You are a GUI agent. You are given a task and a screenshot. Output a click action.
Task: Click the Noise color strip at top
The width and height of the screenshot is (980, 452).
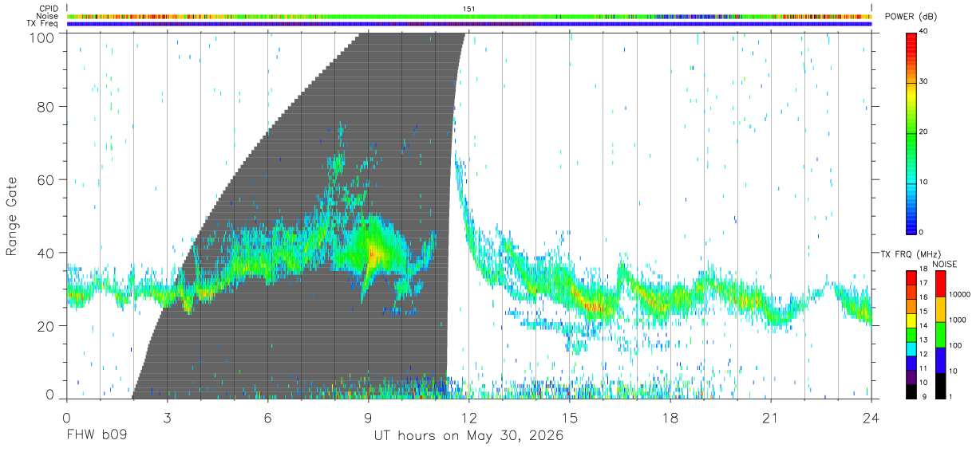(x=469, y=16)
